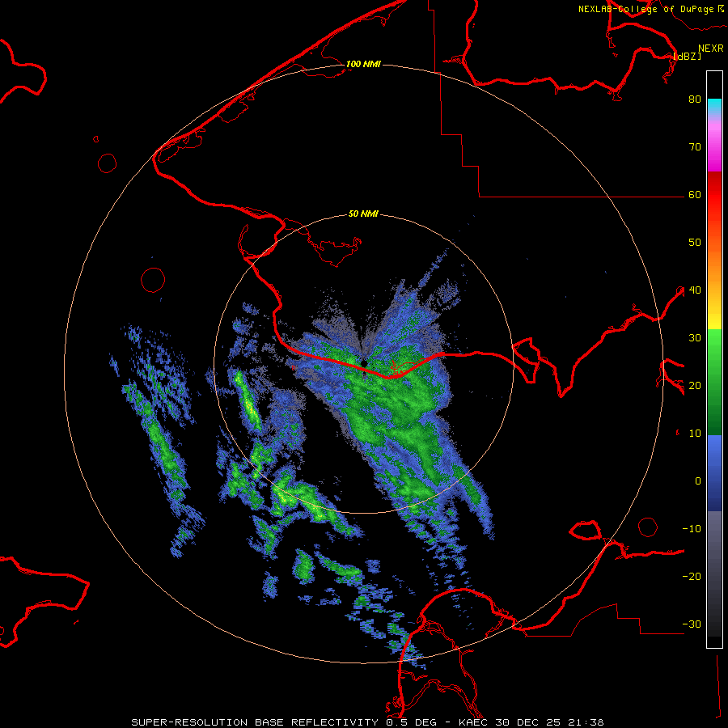
Task: Click the KAEC station ID in the caption
Action: coord(473,722)
